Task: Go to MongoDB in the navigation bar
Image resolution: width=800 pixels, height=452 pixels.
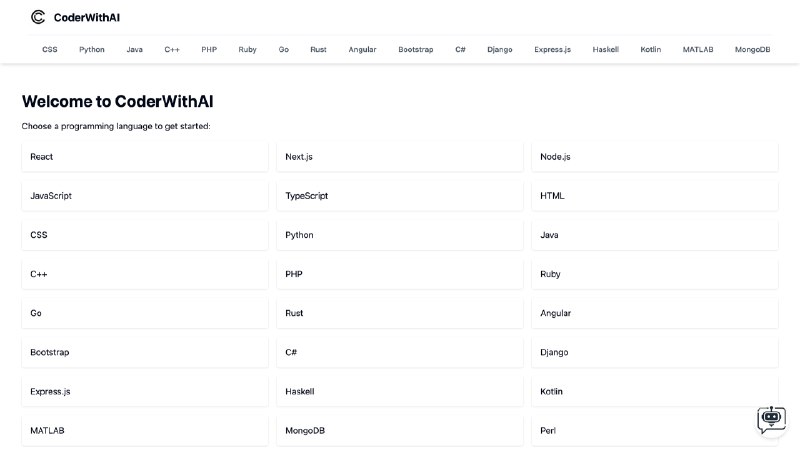Action: 752,49
